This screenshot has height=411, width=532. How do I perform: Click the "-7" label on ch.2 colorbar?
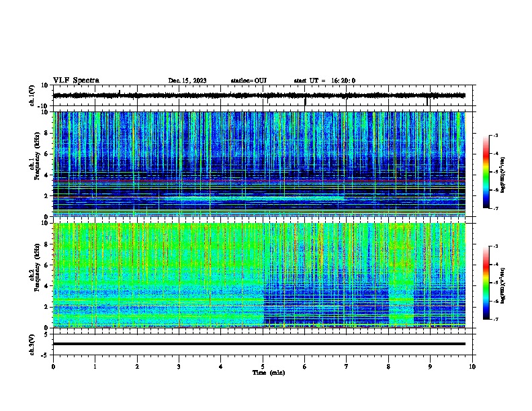coord(496,319)
